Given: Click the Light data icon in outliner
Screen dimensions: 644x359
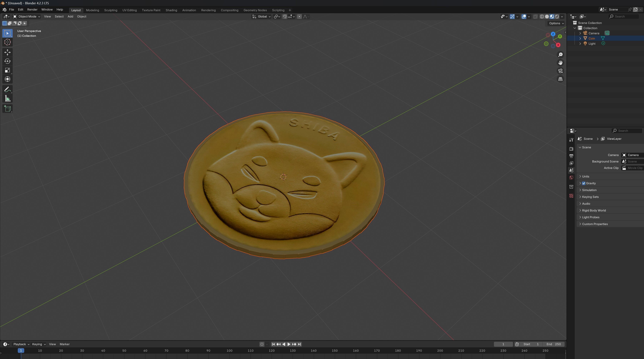Looking at the screenshot, I should 603,44.
